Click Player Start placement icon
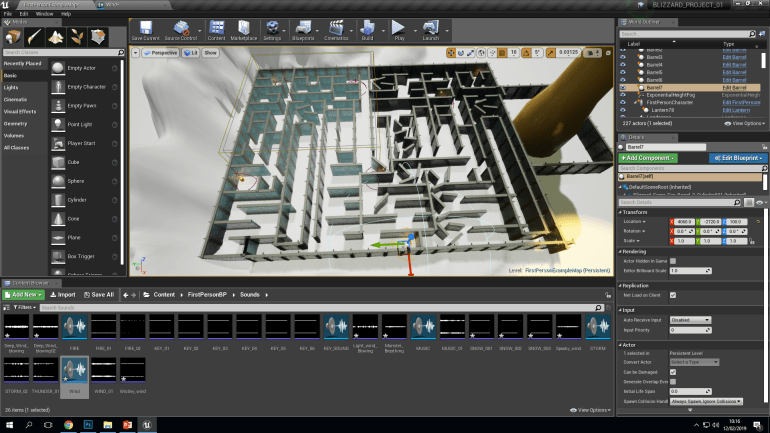The width and height of the screenshot is (770, 433). (x=58, y=143)
